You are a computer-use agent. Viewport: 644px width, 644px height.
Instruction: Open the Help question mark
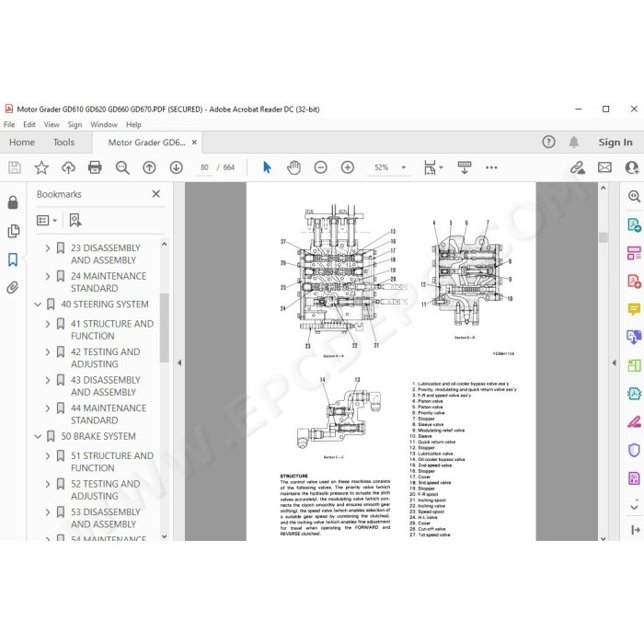point(548,142)
